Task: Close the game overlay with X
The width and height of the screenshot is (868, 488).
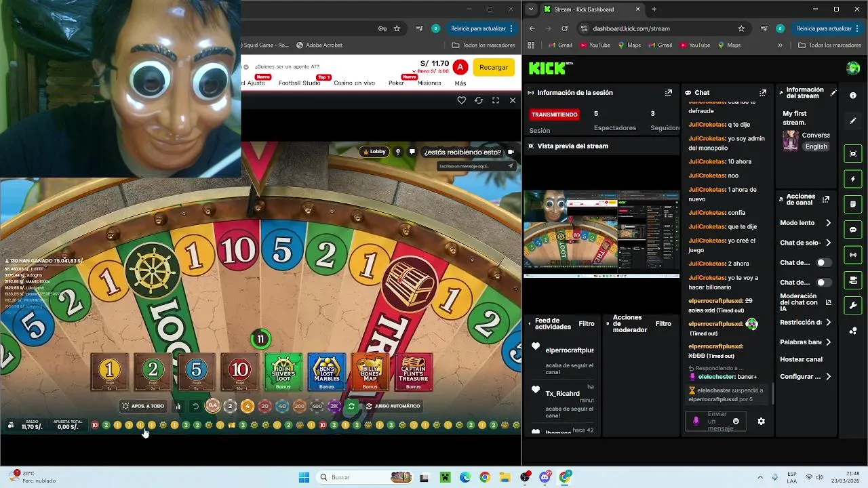Action: 513,100
